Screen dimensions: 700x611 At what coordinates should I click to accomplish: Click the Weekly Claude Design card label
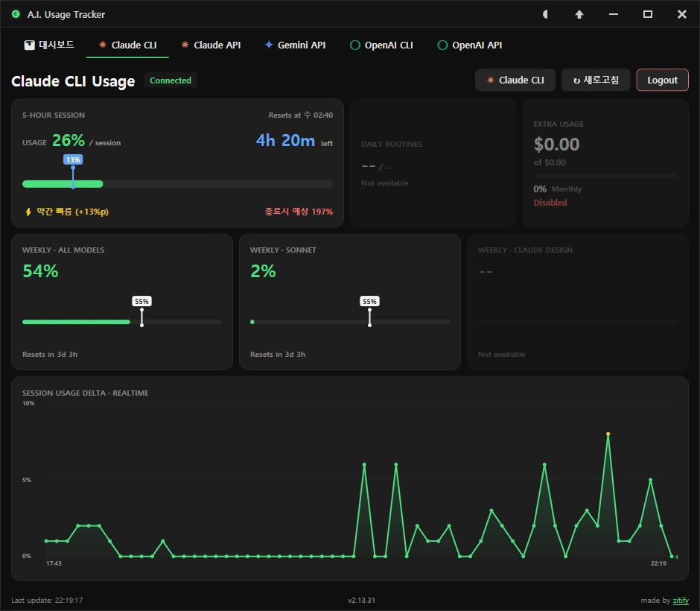tap(525, 250)
